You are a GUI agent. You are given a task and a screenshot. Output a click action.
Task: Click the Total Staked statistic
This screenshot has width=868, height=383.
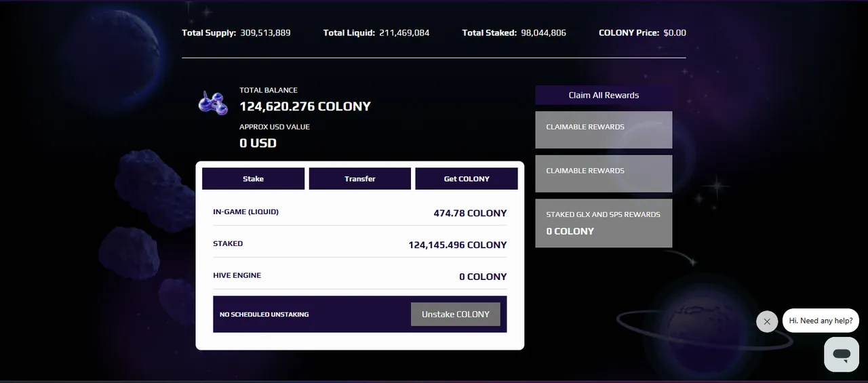pos(514,33)
